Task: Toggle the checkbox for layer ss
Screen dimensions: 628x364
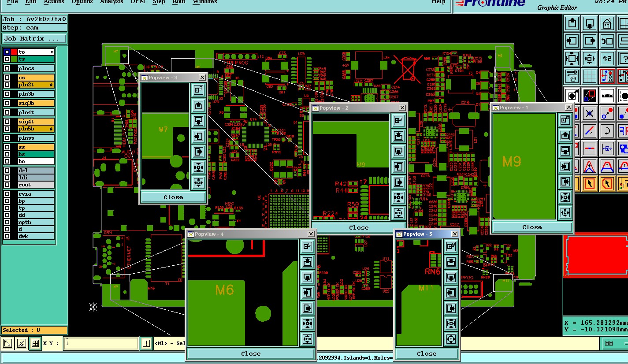Action: tap(7, 147)
